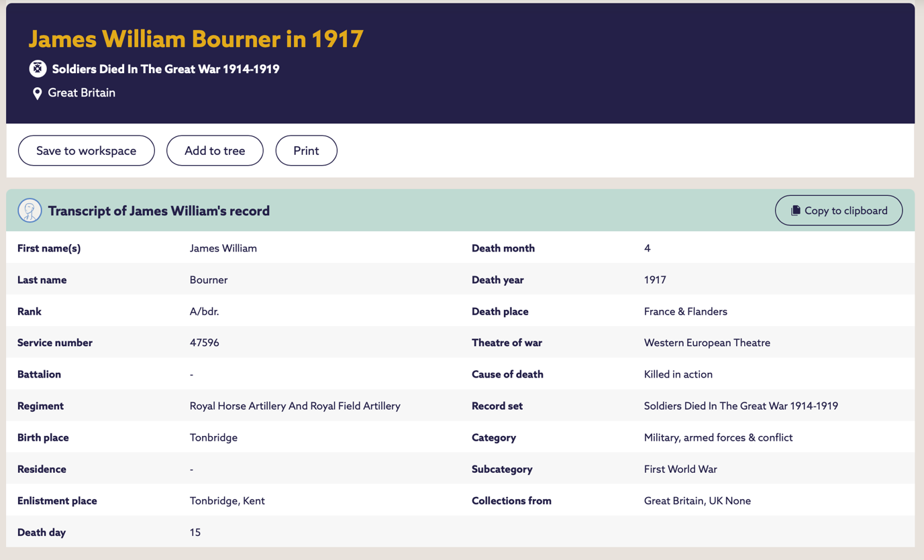Click the clipboard icon in Copy button
The width and height of the screenshot is (924, 560).
pos(795,211)
